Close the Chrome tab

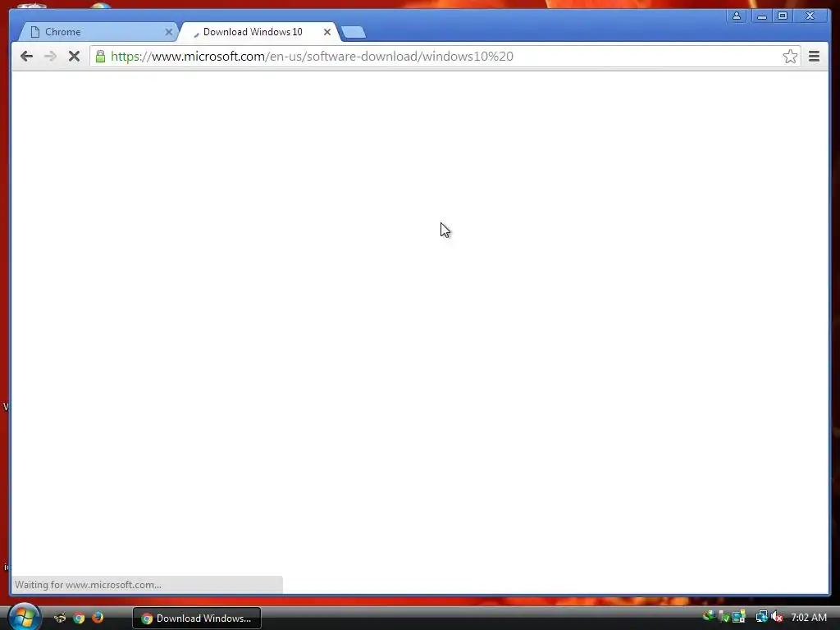(x=169, y=32)
